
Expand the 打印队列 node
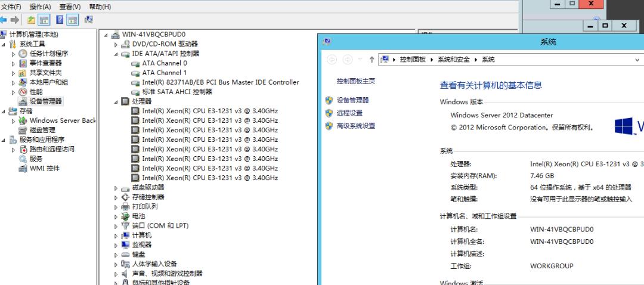pos(116,207)
